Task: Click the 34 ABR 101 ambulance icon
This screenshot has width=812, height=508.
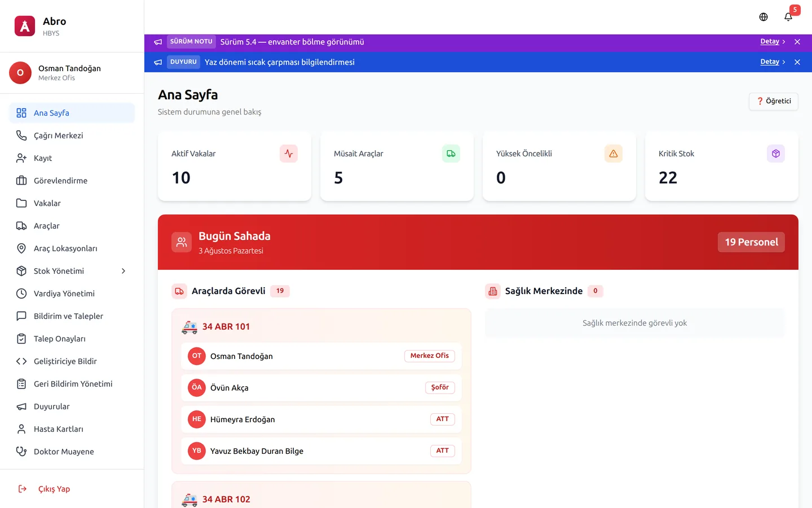Action: tap(189, 327)
